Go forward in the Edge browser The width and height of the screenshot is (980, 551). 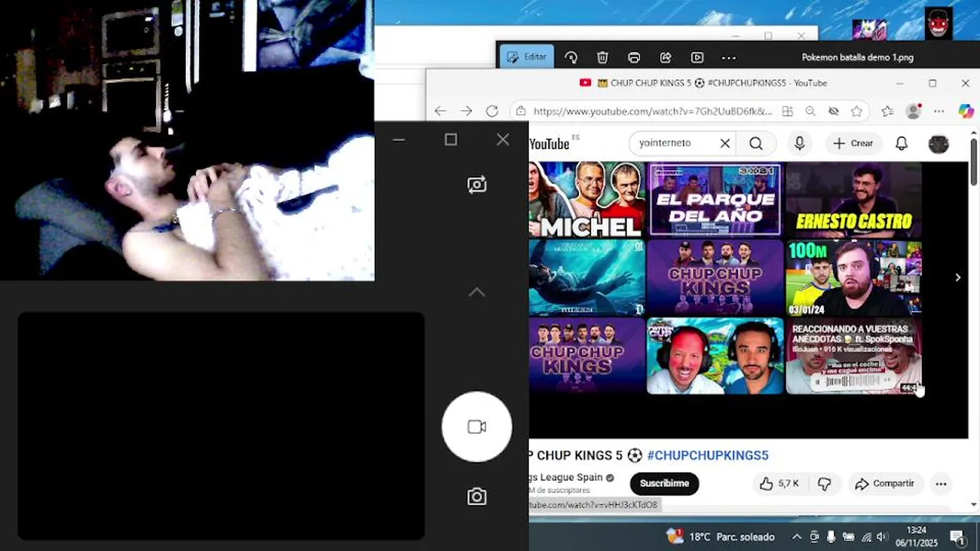click(466, 111)
